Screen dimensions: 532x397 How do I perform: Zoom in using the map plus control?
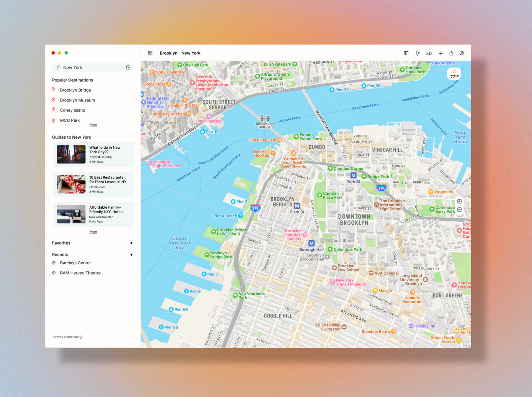pyautogui.click(x=459, y=201)
